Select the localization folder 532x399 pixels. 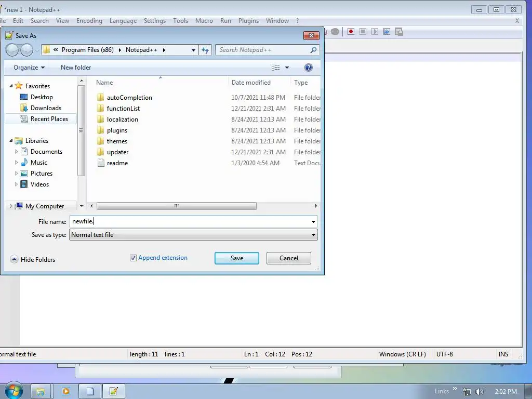coord(122,119)
